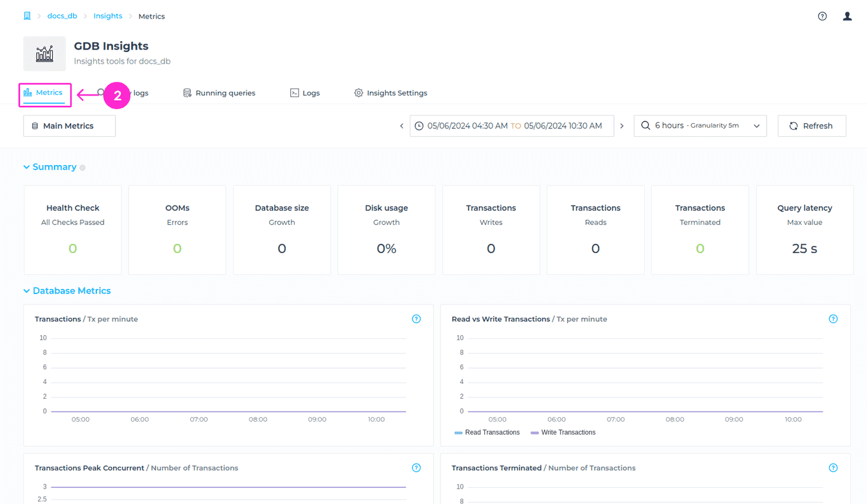867x504 pixels.
Task: Open the date range picker field
Action: 512,126
